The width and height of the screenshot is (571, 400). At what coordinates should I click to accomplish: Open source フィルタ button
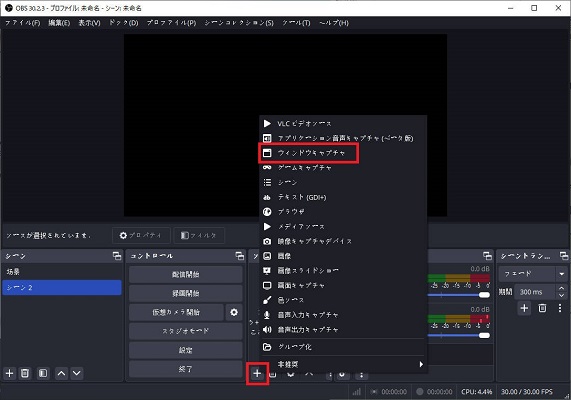coord(199,235)
